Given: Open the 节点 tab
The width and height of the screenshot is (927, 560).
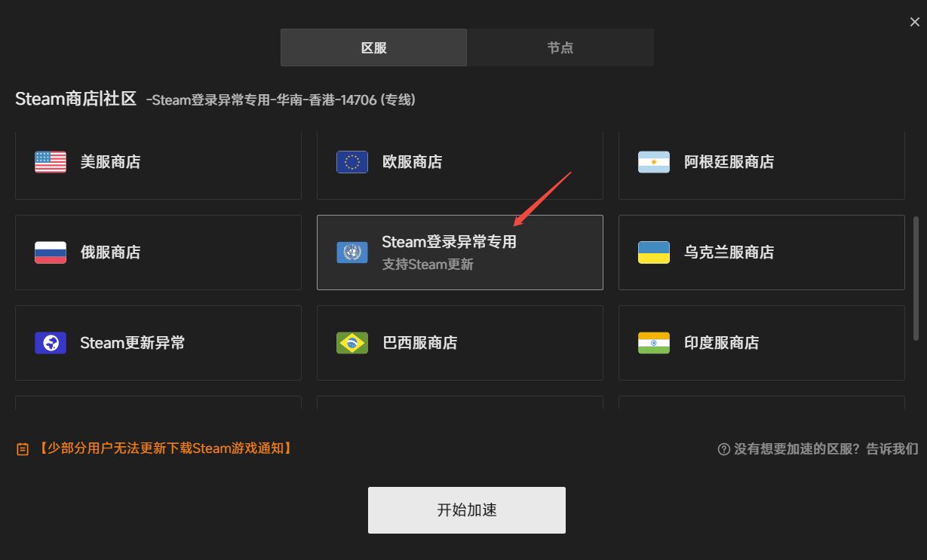Looking at the screenshot, I should tap(560, 47).
